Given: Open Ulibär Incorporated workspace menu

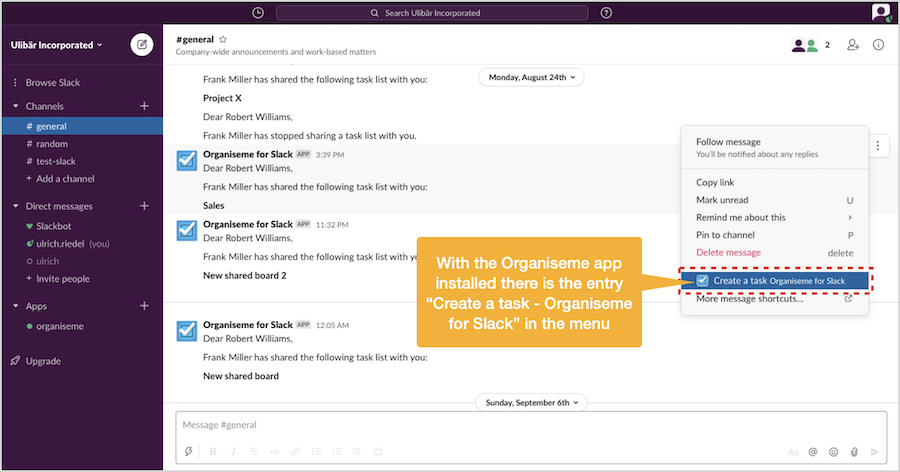Looking at the screenshot, I should tap(56, 45).
